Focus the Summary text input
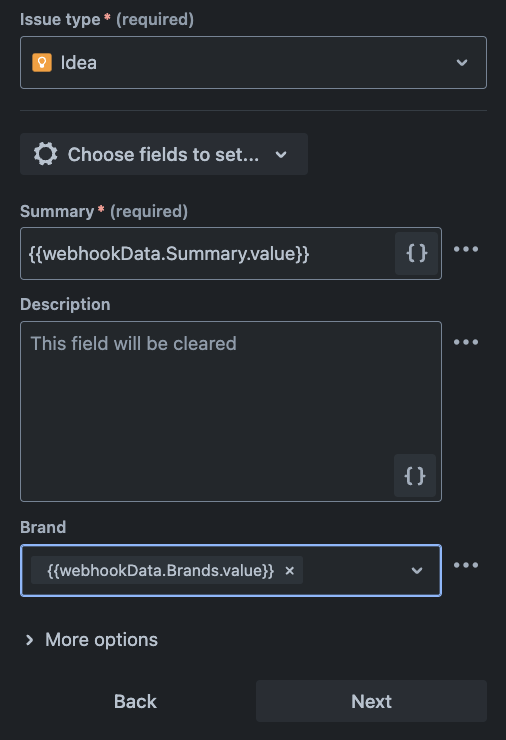Viewport: 506px width, 740px height. point(207,253)
